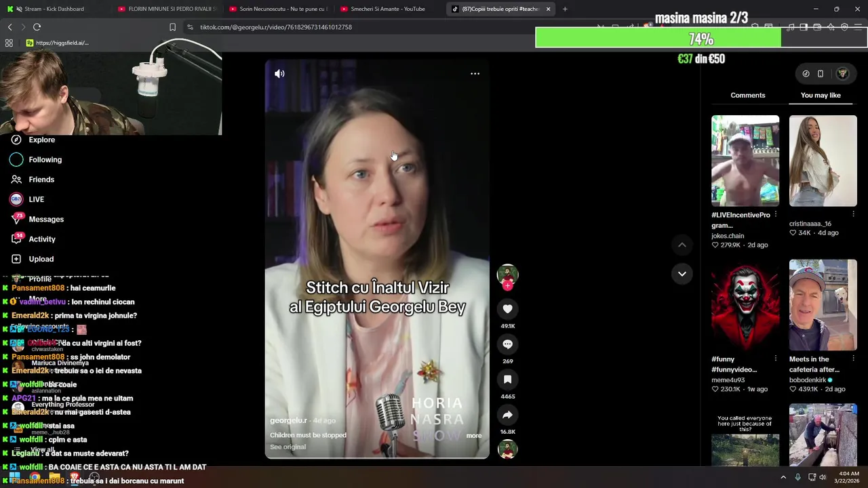This screenshot has width=868, height=488.
Task: Expand the caption with 'more'
Action: tap(474, 436)
